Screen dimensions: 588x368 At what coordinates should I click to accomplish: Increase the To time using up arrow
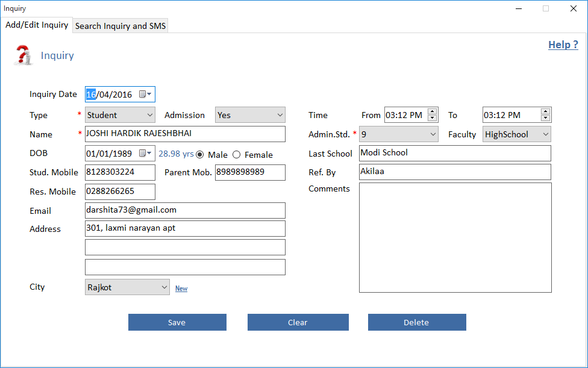click(545, 111)
